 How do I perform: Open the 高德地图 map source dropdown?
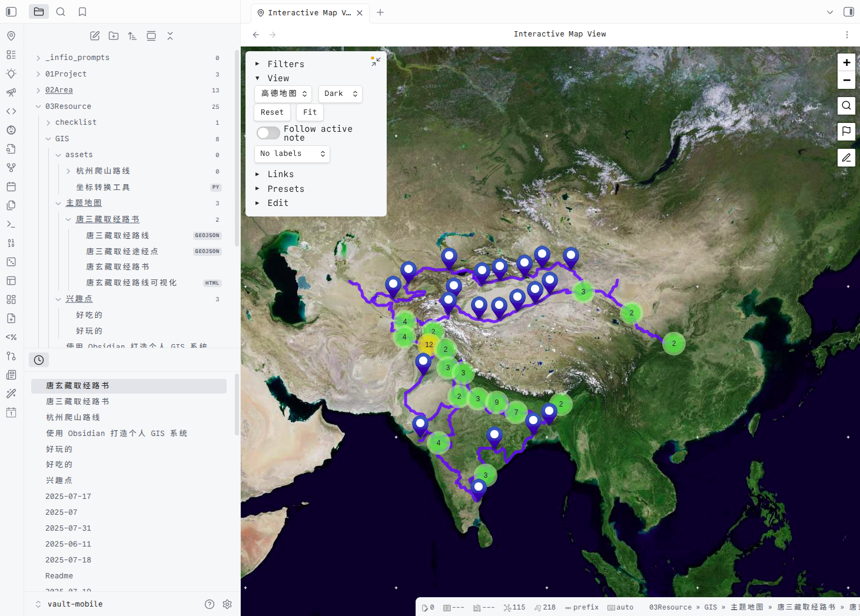pos(284,94)
